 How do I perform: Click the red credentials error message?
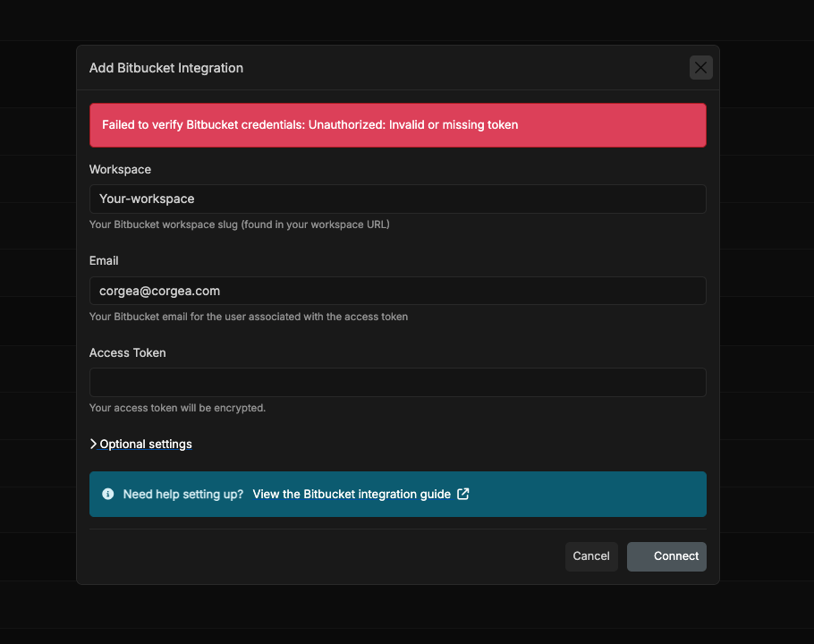coord(398,125)
